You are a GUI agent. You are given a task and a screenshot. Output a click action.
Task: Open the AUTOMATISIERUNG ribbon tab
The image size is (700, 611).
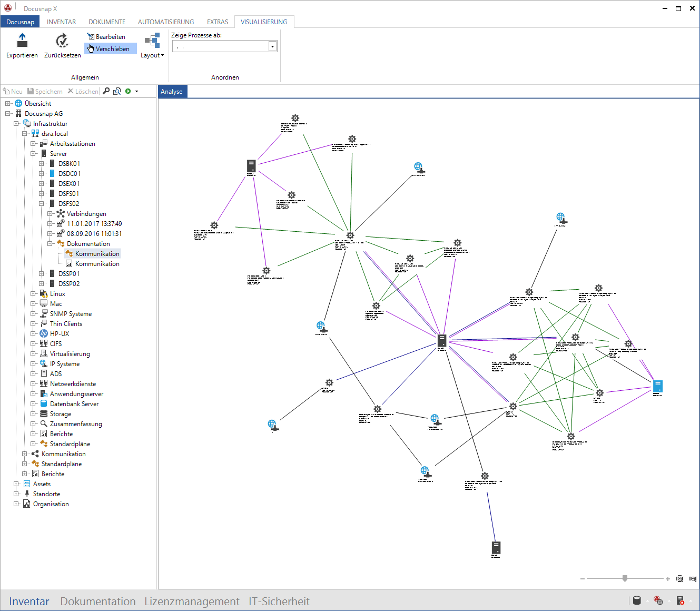click(x=166, y=22)
